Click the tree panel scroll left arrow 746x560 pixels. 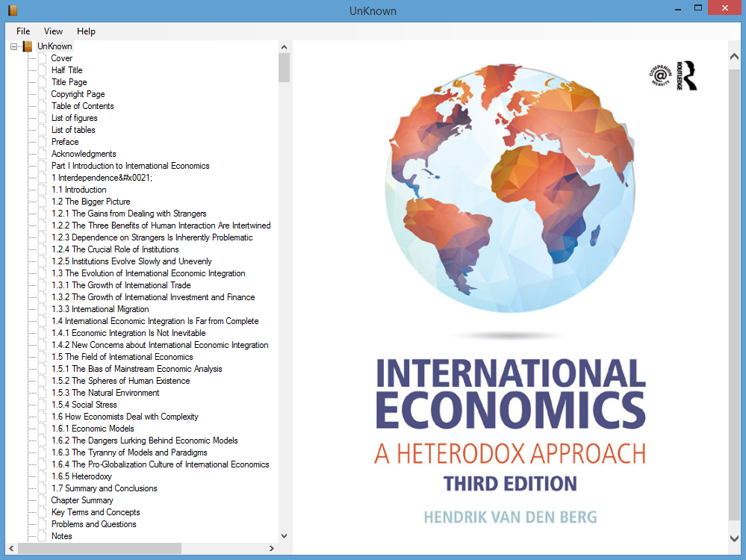tap(11, 548)
